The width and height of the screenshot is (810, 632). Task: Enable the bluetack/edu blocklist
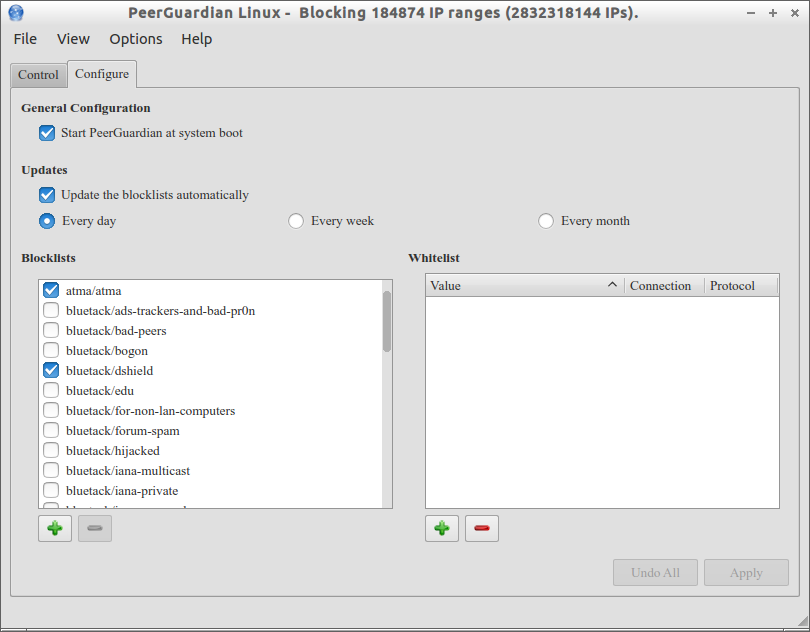(51, 390)
